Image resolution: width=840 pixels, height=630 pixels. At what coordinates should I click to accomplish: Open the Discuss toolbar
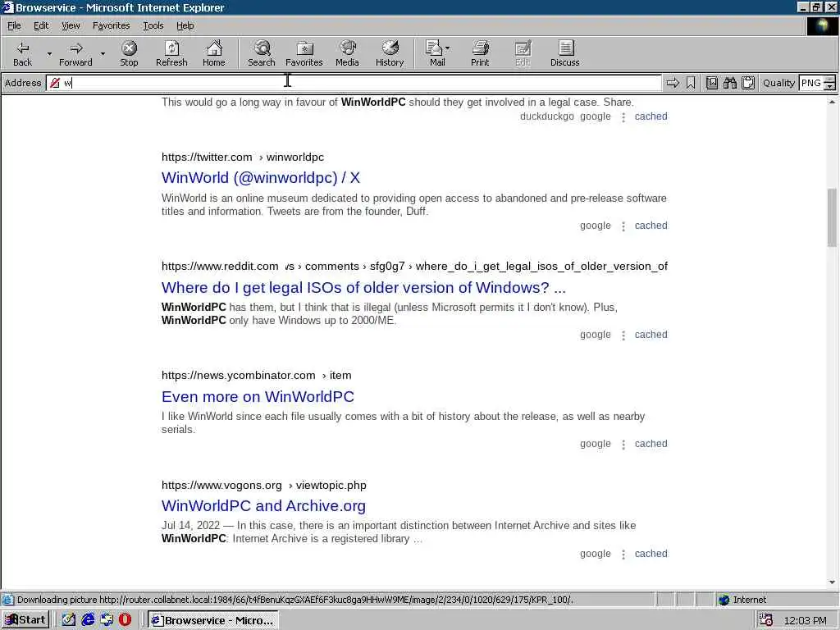coord(564,53)
